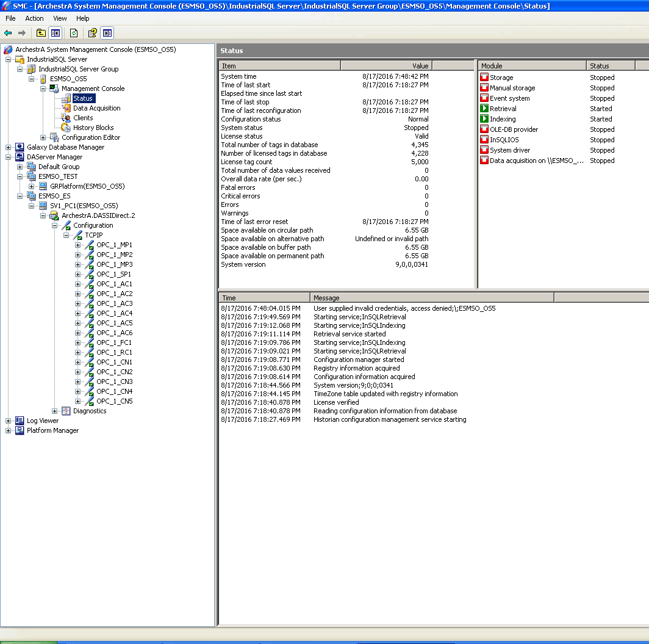Select the 'System status' row
This screenshot has height=644, width=649.
tap(324, 128)
